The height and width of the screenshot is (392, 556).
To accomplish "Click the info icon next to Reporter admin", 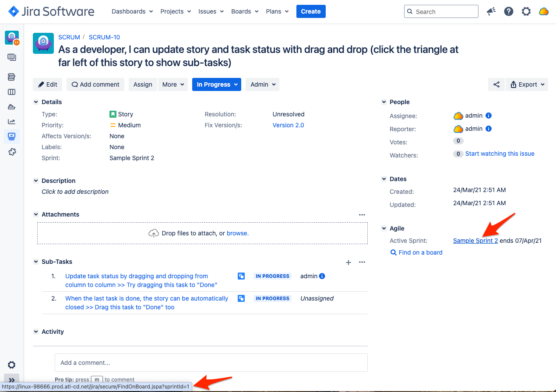I will click(x=489, y=129).
